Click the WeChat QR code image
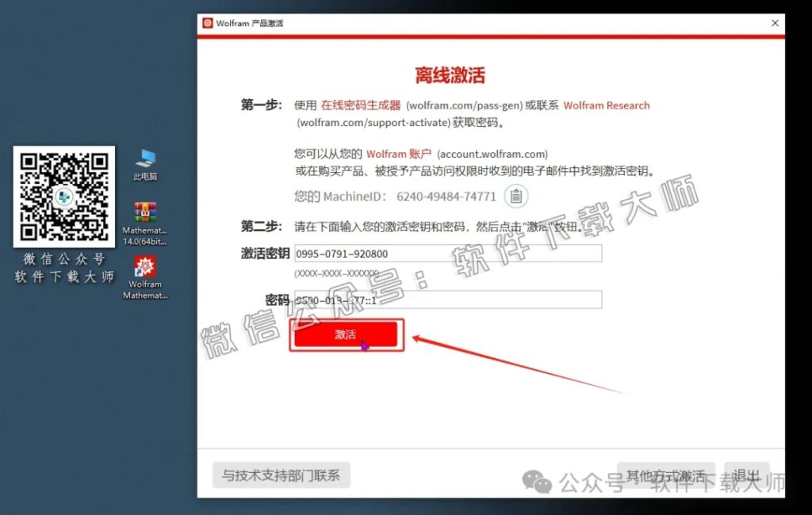 coord(63,196)
